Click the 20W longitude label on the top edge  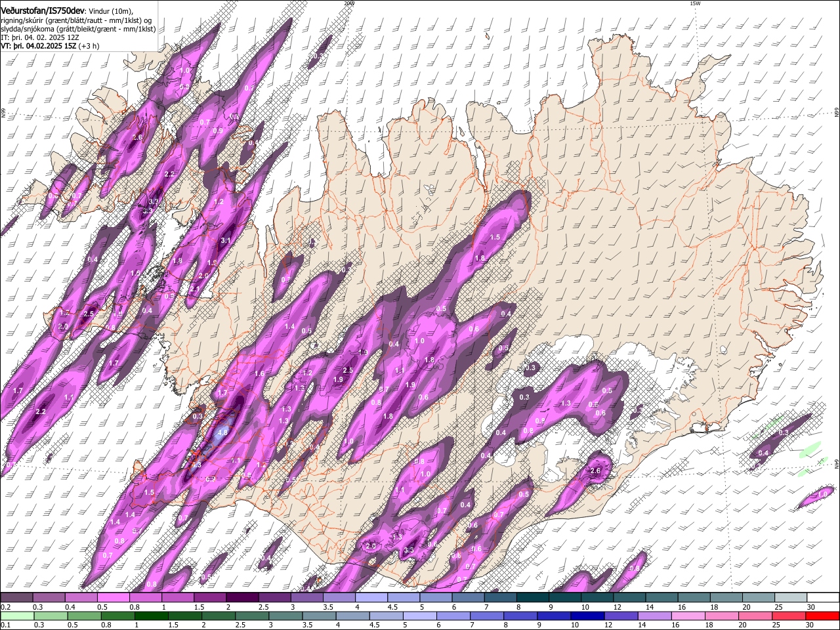[x=349, y=3]
